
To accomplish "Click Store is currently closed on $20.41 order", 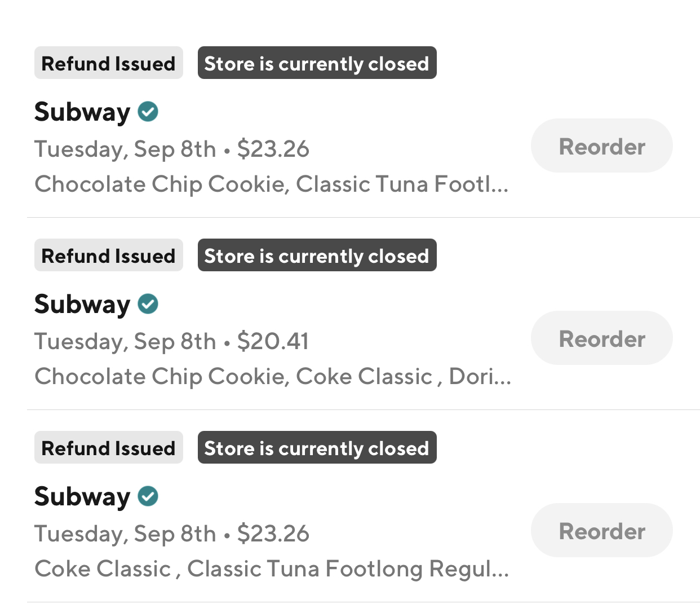I will pyautogui.click(x=317, y=255).
